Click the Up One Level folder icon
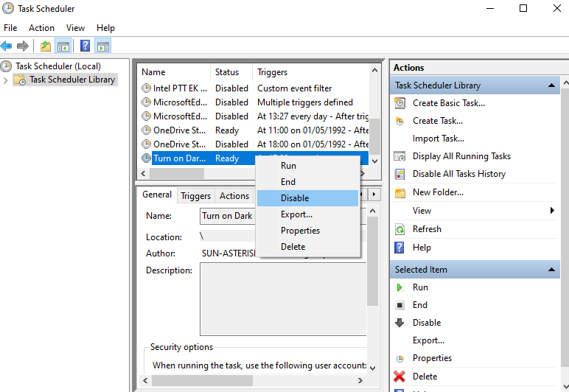The image size is (569, 392). pyautogui.click(x=46, y=46)
